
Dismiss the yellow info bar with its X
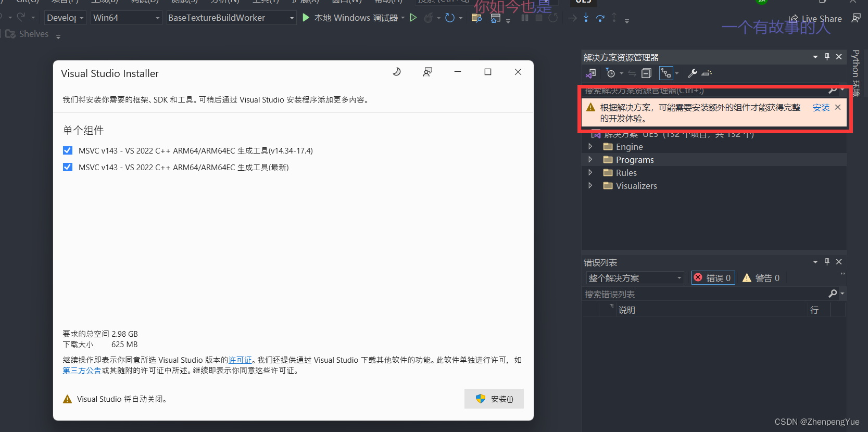(x=838, y=107)
